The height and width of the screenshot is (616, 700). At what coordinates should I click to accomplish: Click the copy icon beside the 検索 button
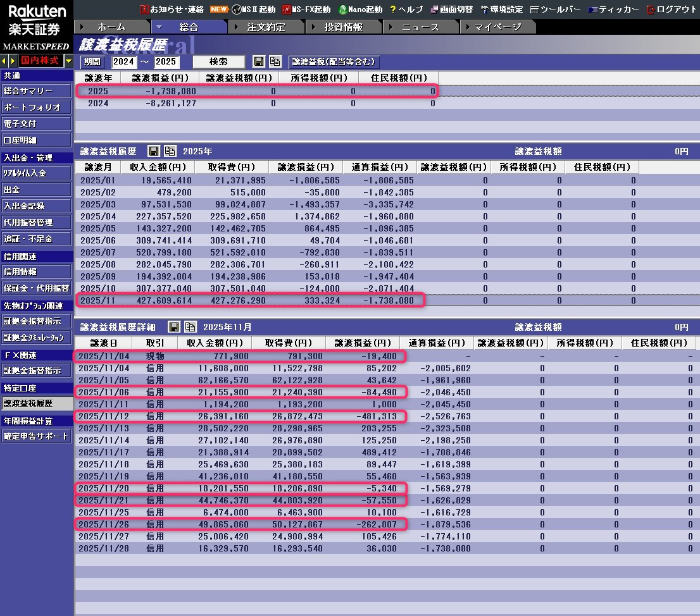click(275, 61)
